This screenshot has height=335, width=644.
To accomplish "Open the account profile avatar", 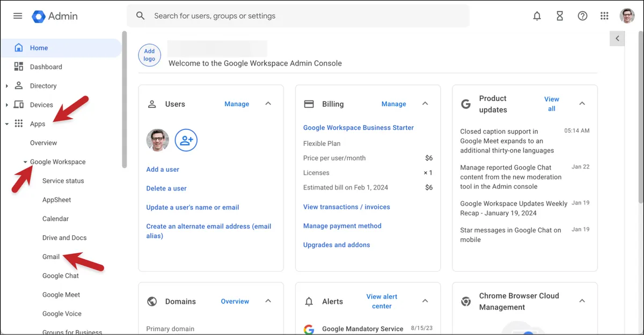I will tap(627, 16).
